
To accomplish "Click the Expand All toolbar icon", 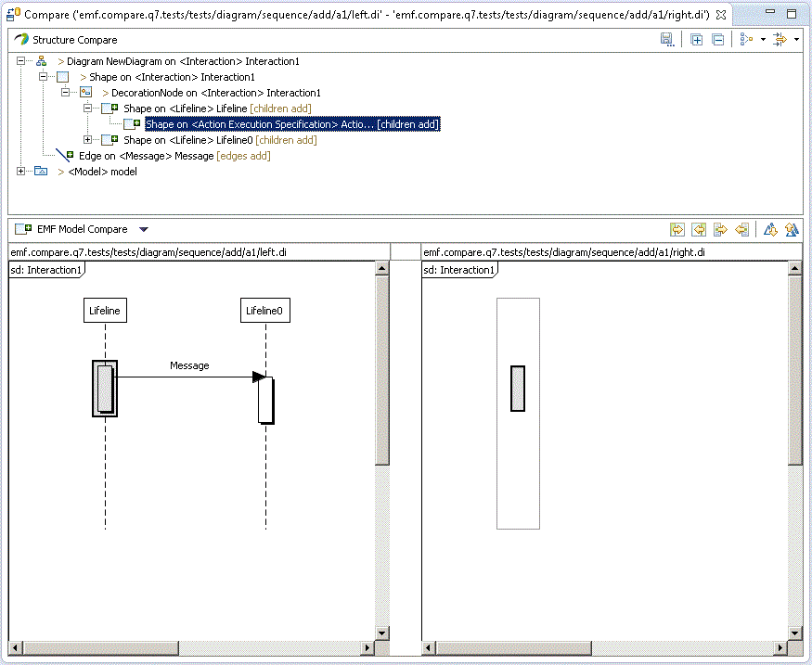I will tap(696, 40).
